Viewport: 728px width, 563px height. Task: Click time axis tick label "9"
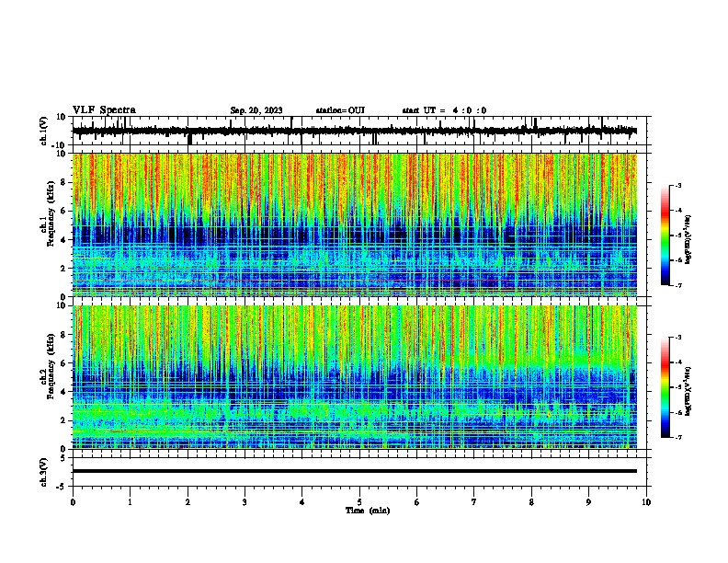[x=588, y=502]
